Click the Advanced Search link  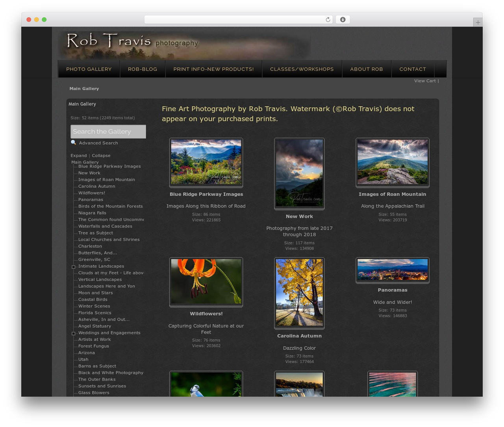pyautogui.click(x=98, y=143)
